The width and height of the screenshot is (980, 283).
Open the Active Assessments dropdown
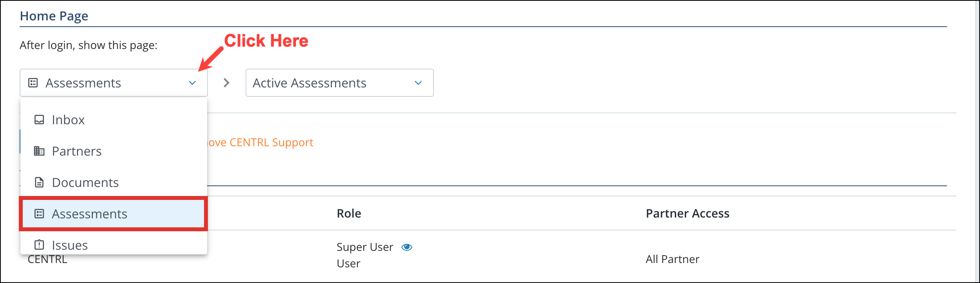(339, 83)
